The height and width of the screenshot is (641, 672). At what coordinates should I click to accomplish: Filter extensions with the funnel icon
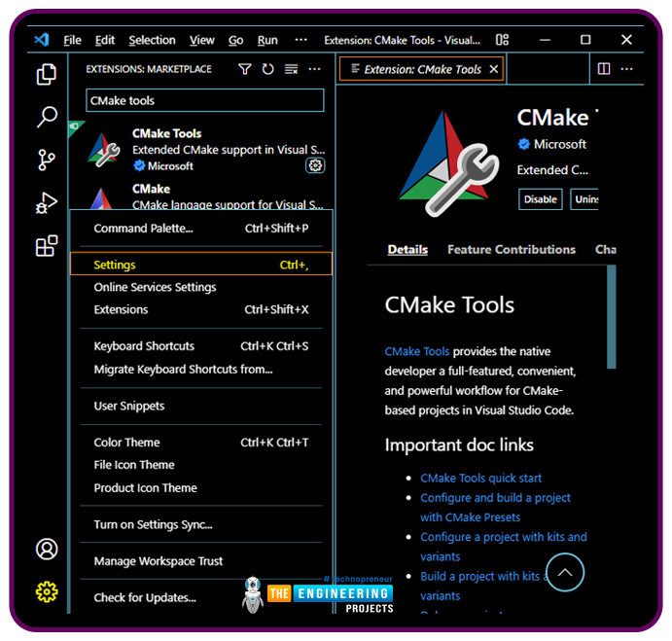pos(245,69)
